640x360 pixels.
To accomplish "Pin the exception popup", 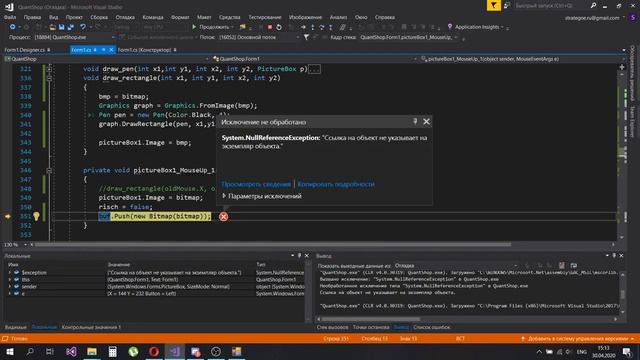I will (415, 121).
